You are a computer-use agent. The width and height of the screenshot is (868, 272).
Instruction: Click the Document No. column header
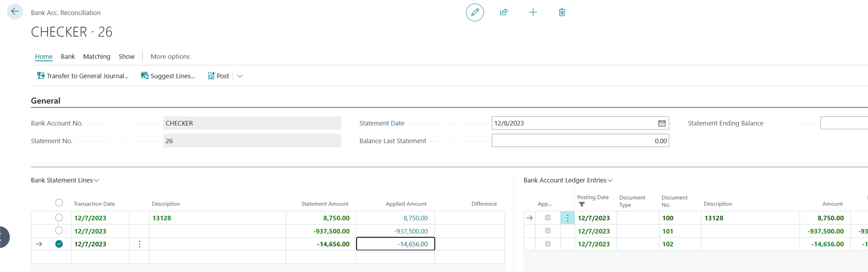pyautogui.click(x=674, y=201)
